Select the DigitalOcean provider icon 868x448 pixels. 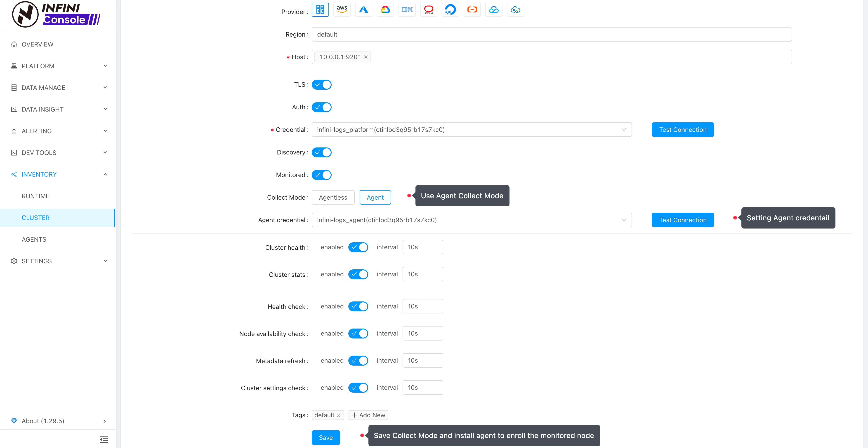(450, 9)
